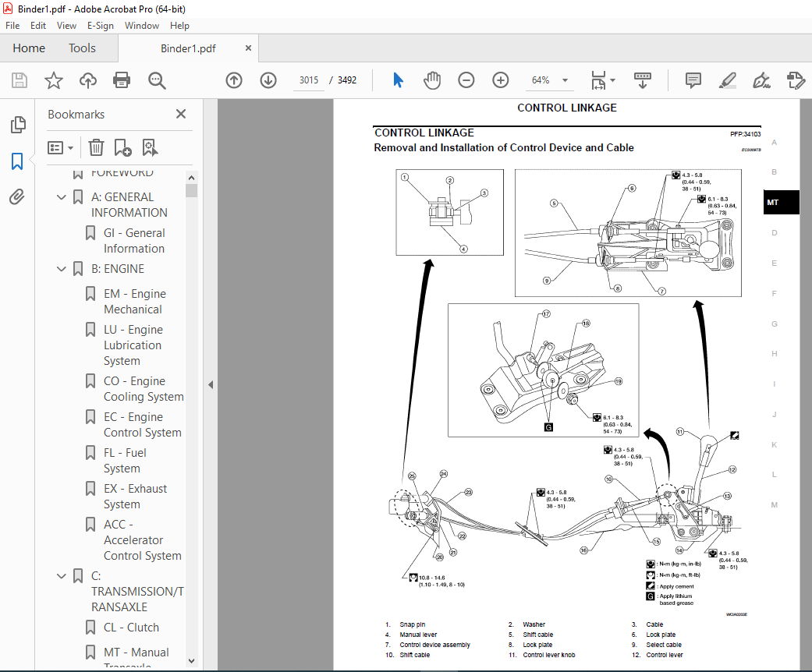812x672 pixels.
Task: Click the page number input field
Action: 309,80
